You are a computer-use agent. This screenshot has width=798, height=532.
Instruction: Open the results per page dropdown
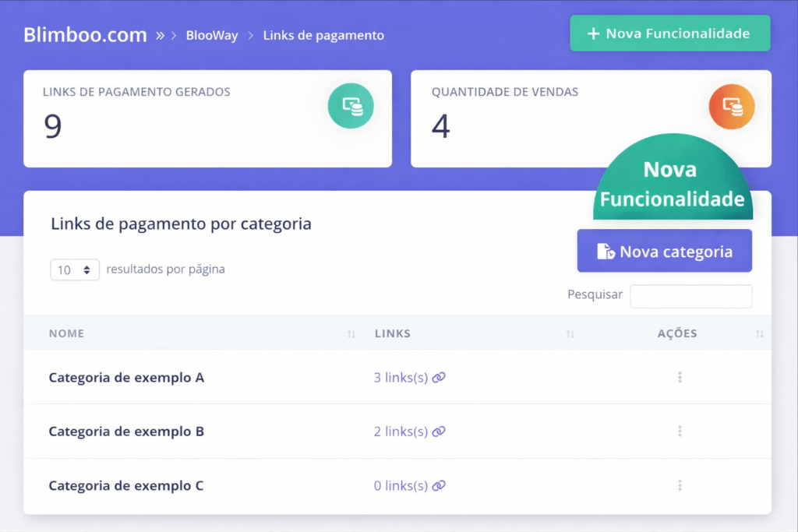[75, 270]
